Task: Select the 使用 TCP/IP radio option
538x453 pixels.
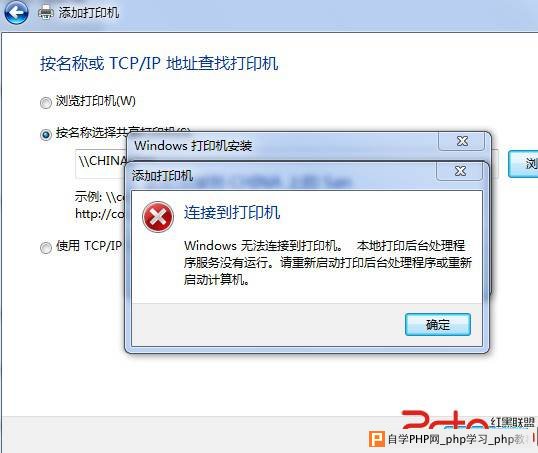Action: [x=46, y=247]
